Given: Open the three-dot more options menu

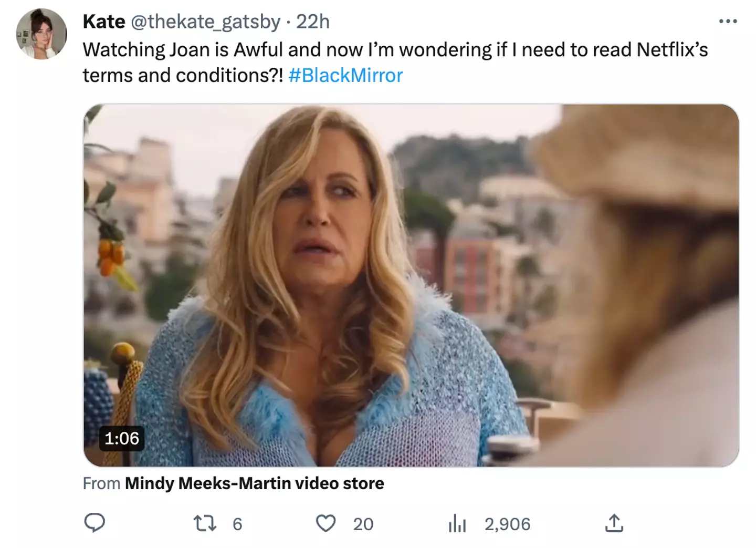Looking at the screenshot, I should pyautogui.click(x=728, y=22).
